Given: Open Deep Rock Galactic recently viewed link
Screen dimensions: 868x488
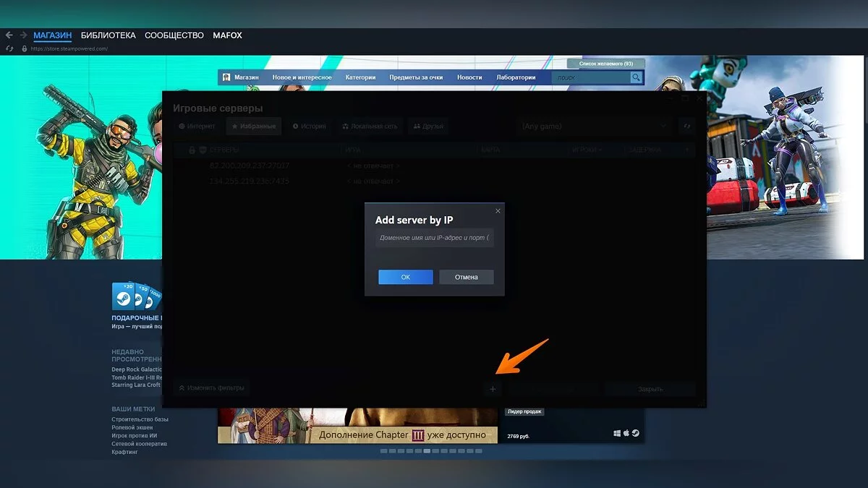Looking at the screenshot, I should [137, 369].
